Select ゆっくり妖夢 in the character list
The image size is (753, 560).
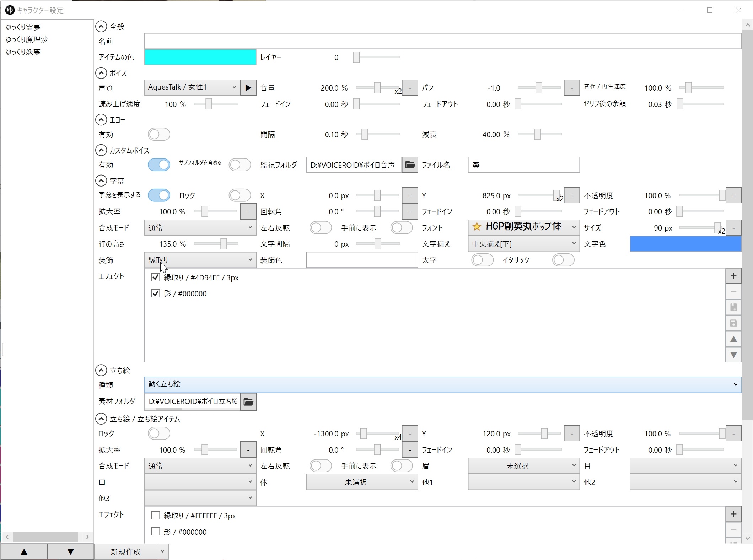click(x=23, y=52)
